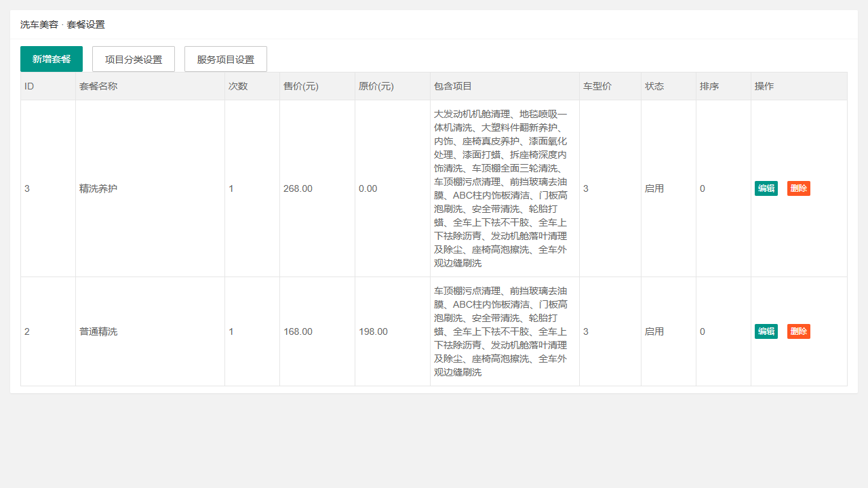
Task: Edit the 普通精洗 package
Action: pos(766,331)
